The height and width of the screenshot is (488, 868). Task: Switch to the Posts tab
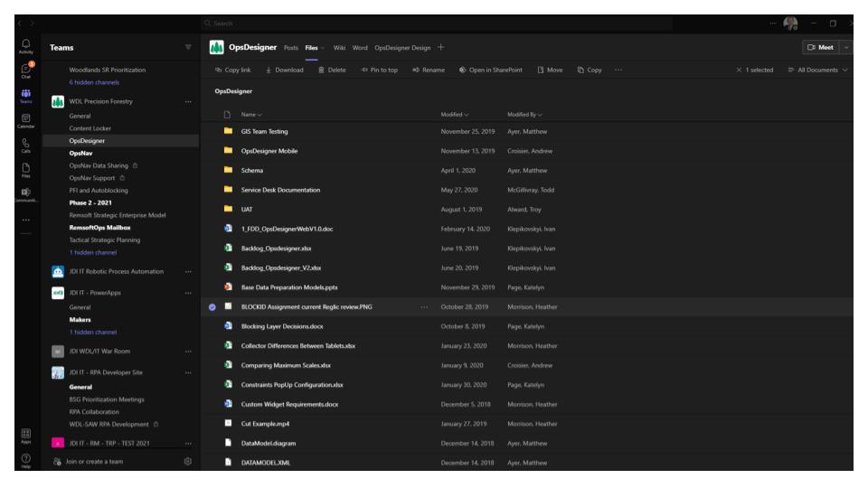[x=290, y=48]
